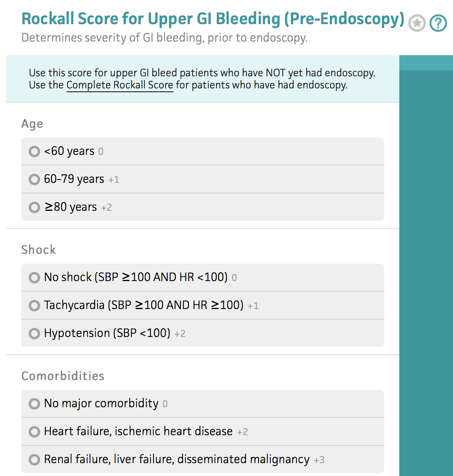Click the favorite star icon
This screenshot has width=453, height=476.
(x=417, y=23)
